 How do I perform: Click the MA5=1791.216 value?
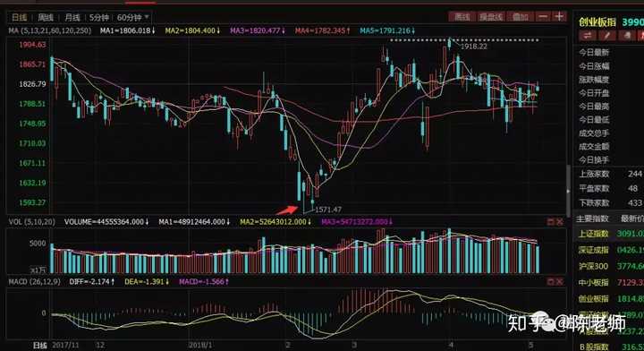tap(387, 30)
